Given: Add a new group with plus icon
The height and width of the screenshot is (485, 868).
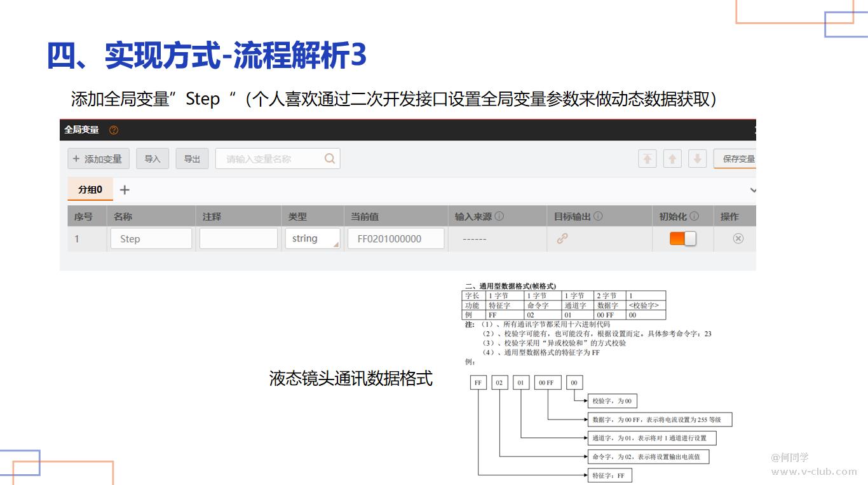Looking at the screenshot, I should click(125, 189).
